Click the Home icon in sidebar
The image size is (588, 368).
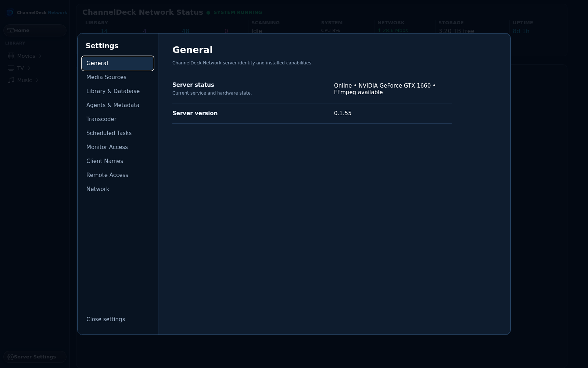tap(11, 31)
